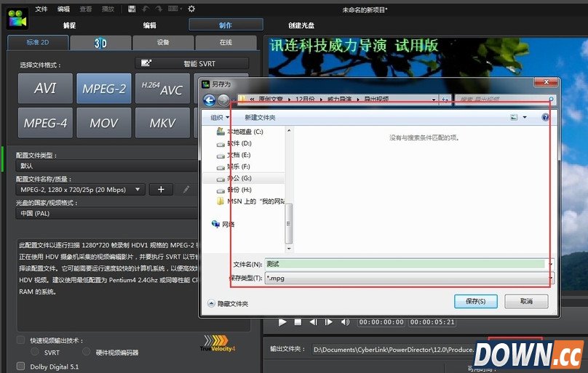Click the TrueVelocity 4 logo
588x373 pixels.
coord(218,343)
